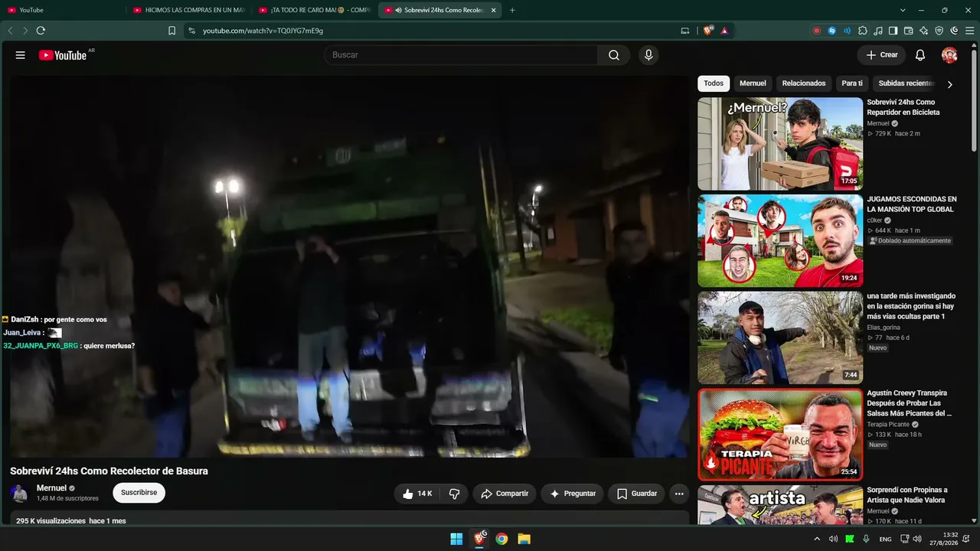Open the browser Extensions puzzle icon
The height and width of the screenshot is (551, 980).
[863, 31]
